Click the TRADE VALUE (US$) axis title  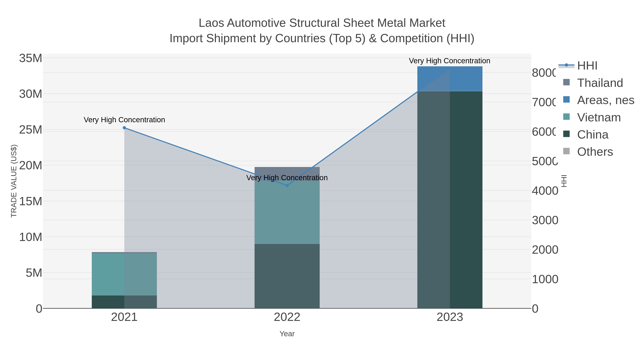coord(14,181)
